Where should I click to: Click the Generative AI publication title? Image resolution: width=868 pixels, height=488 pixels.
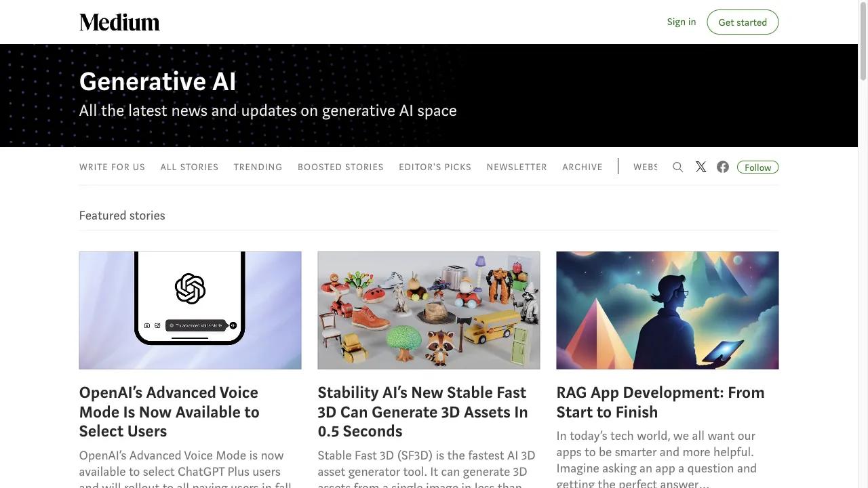point(157,81)
